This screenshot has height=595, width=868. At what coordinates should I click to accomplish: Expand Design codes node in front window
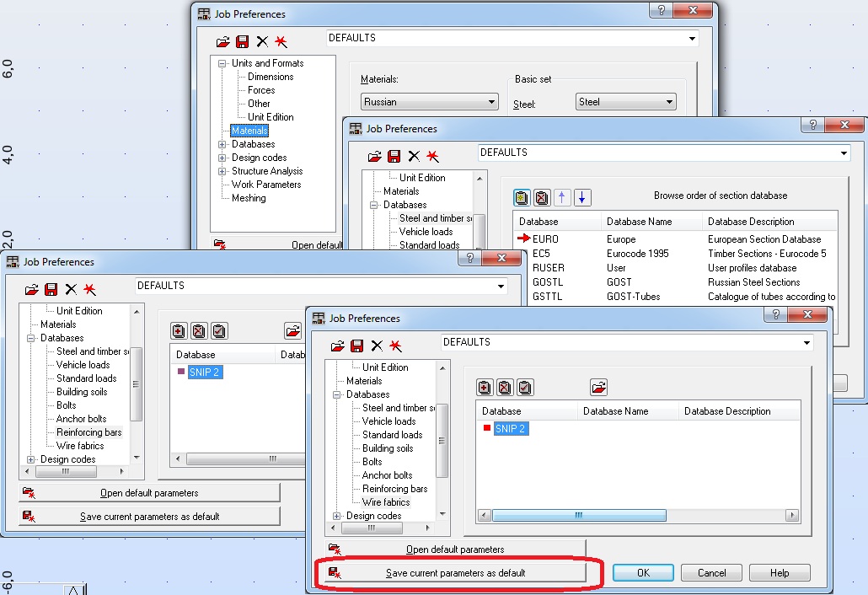(336, 516)
